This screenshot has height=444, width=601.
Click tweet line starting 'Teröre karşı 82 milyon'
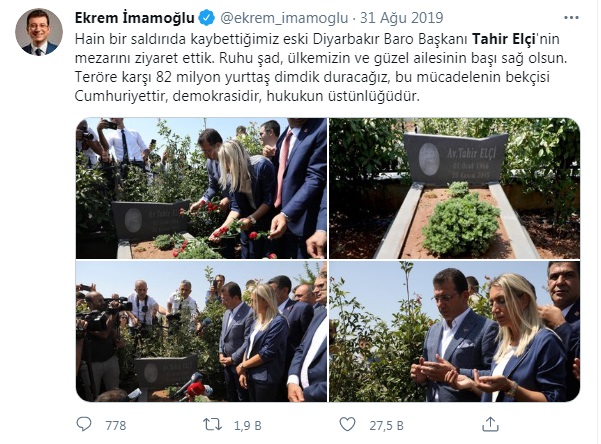pos(312,77)
